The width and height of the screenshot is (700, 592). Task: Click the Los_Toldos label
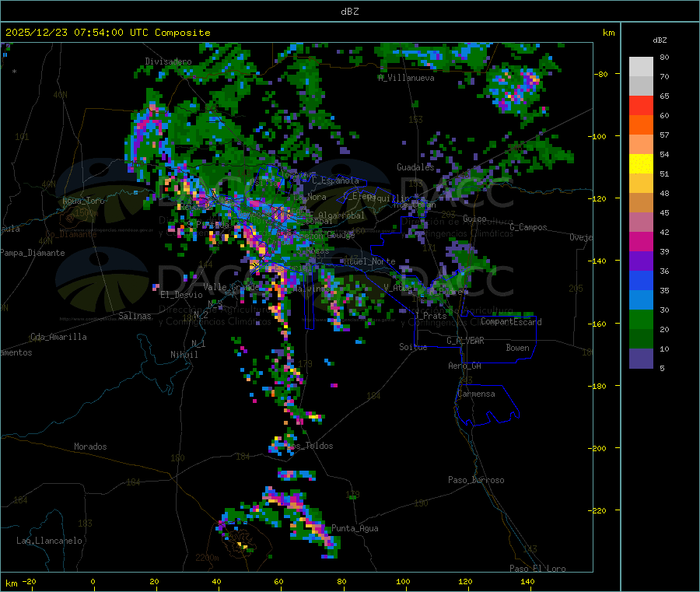pos(310,446)
